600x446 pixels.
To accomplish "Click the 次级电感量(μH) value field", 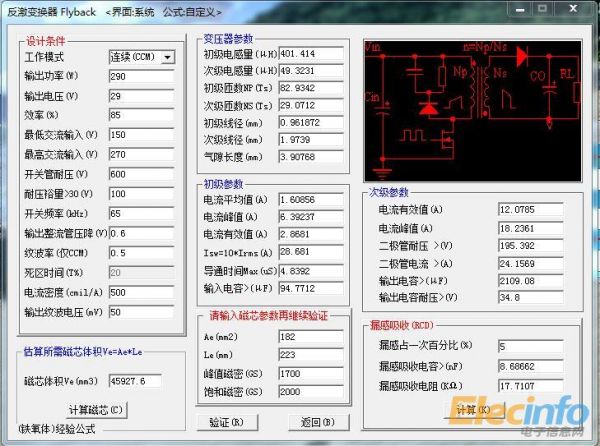I will [311, 71].
